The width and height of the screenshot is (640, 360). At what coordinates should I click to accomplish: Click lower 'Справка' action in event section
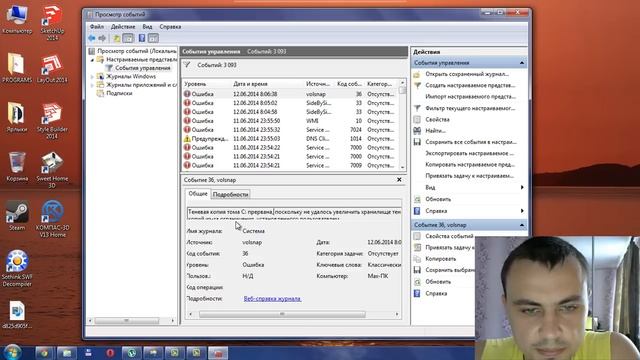[436, 293]
